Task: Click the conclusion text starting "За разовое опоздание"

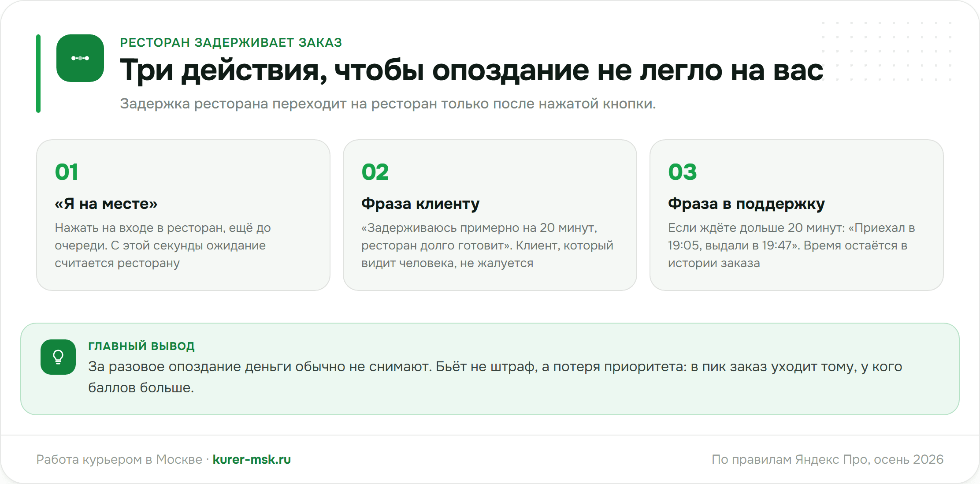Action: pyautogui.click(x=495, y=377)
